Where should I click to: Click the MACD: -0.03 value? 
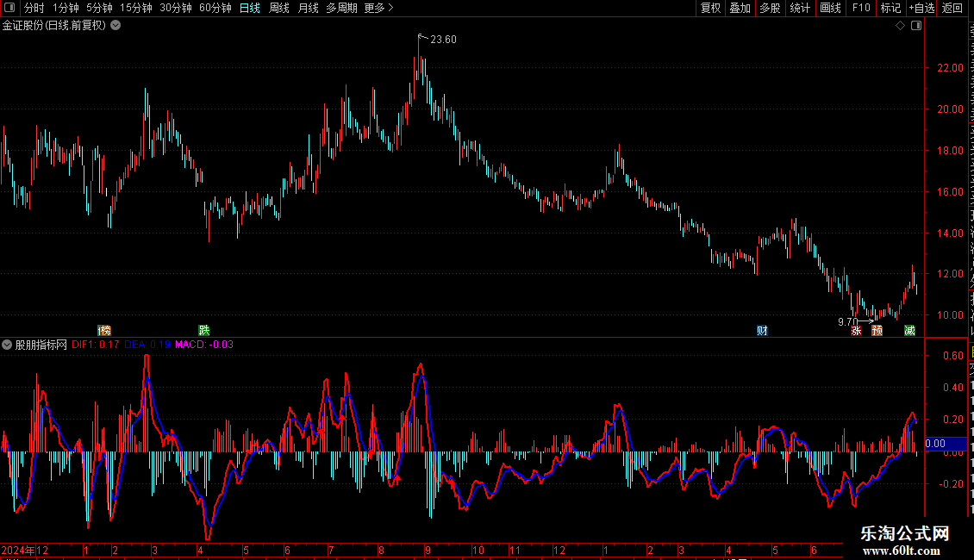click(204, 345)
